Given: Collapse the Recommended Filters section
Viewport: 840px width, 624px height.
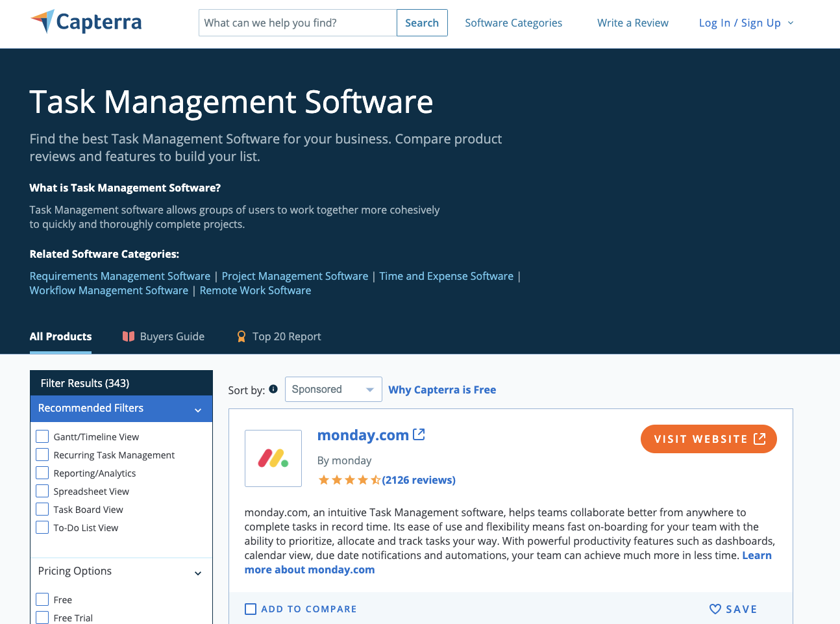Looking at the screenshot, I should 121,408.
